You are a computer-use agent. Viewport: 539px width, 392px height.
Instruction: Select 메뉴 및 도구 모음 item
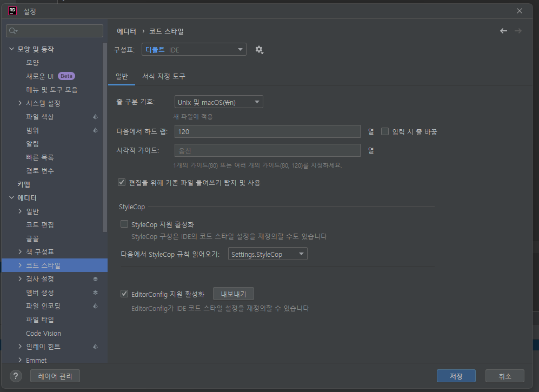pos(52,90)
